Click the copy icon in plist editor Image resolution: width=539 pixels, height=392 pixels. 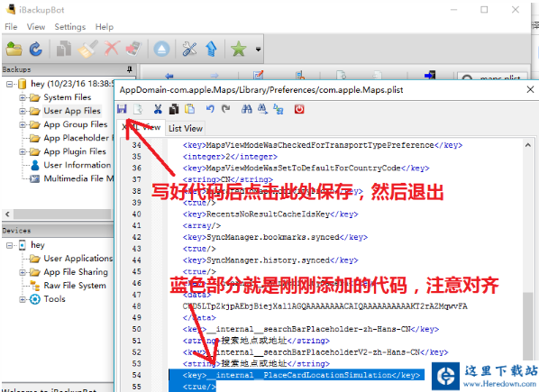click(x=174, y=109)
